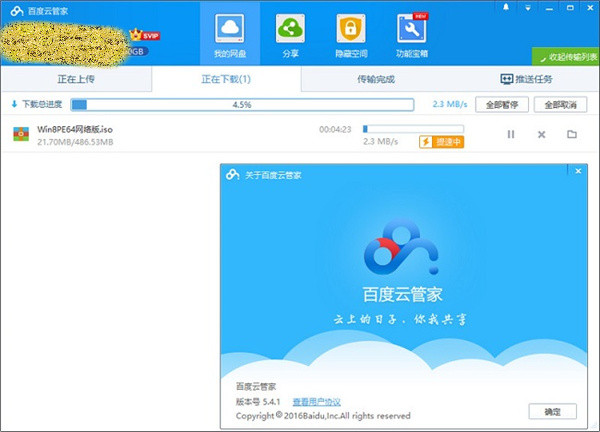Click the notification bell icon
Screen dimensions: 600x432
tap(506, 7)
